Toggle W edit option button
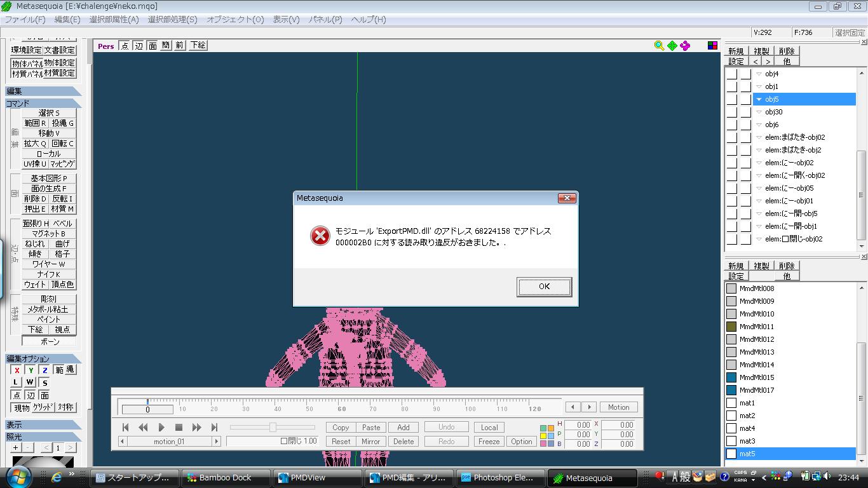The image size is (868, 488). pos(30,383)
